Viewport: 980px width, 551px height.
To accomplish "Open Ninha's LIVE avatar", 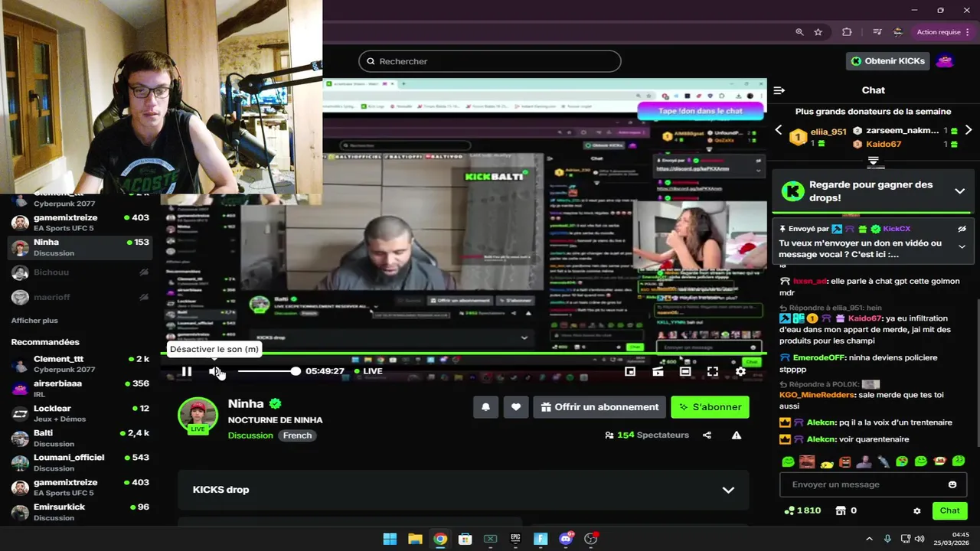I will [198, 416].
